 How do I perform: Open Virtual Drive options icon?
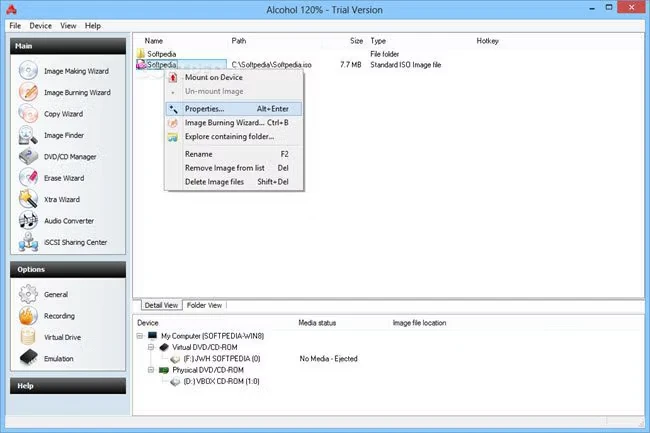(x=29, y=337)
